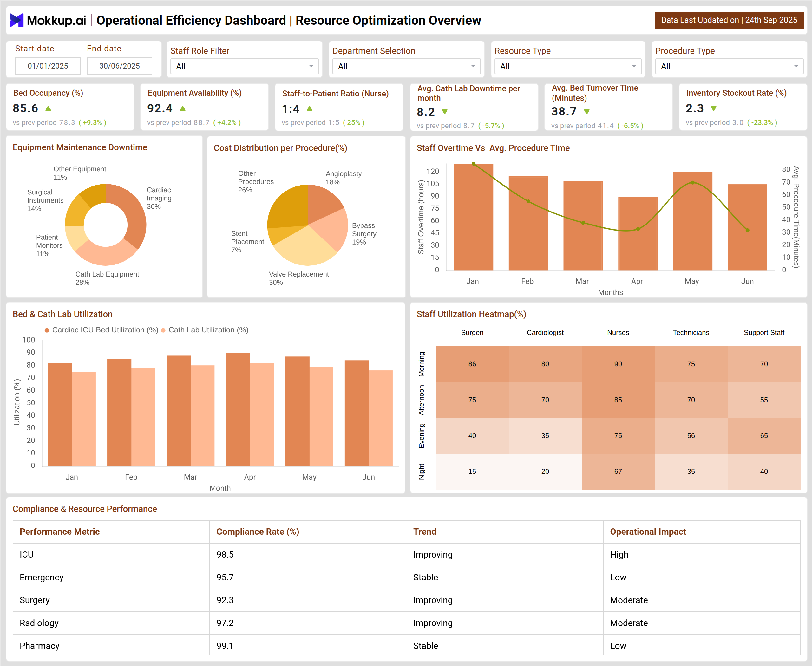Open the Department Selection dropdown

[x=406, y=66]
